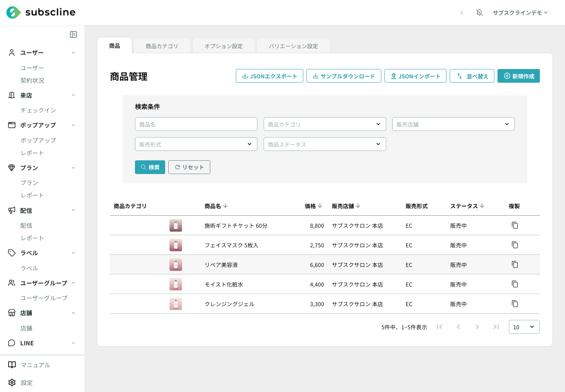Jump to last page of results
Image resolution: width=565 pixels, height=392 pixels.
(x=496, y=327)
